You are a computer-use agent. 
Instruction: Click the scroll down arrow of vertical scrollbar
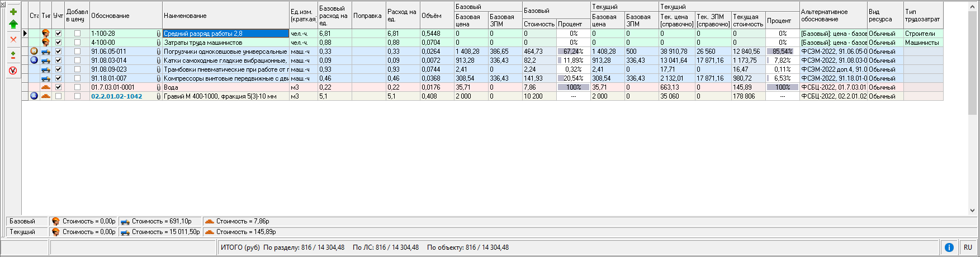pyautogui.click(x=972, y=211)
